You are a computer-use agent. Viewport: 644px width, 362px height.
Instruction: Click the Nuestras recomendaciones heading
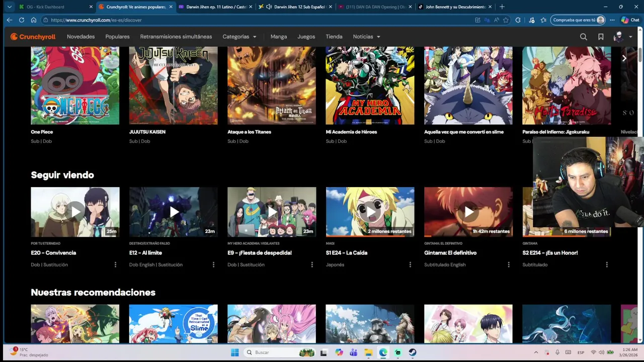(93, 292)
